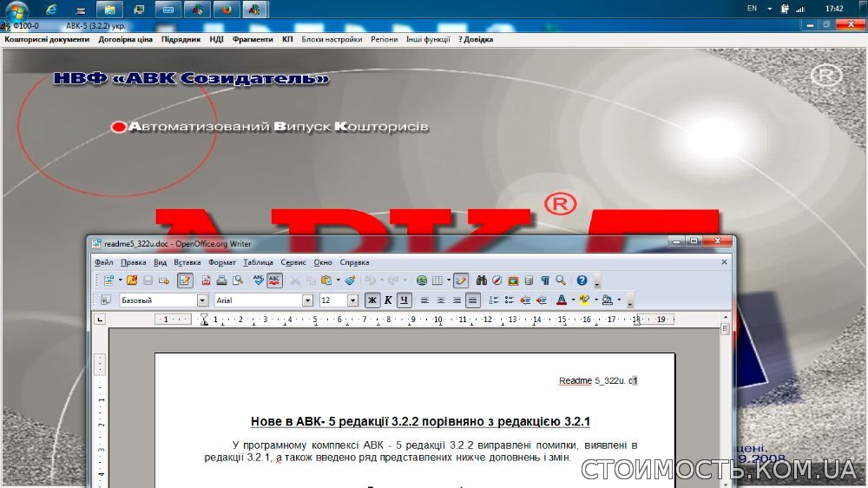The image size is (868, 488).
Task: Open Styles and Formatting icon
Action: pos(106,300)
